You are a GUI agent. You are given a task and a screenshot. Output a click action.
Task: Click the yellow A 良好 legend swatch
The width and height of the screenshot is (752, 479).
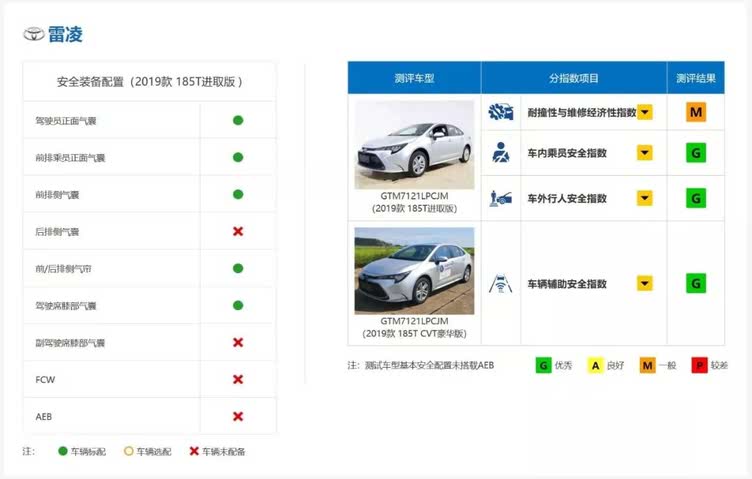click(x=595, y=365)
